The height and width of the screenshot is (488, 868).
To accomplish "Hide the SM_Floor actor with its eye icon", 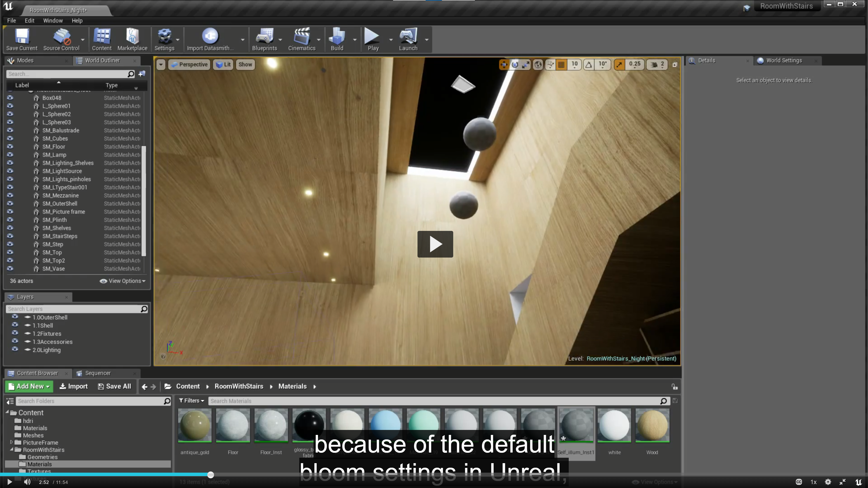I will click(x=10, y=146).
